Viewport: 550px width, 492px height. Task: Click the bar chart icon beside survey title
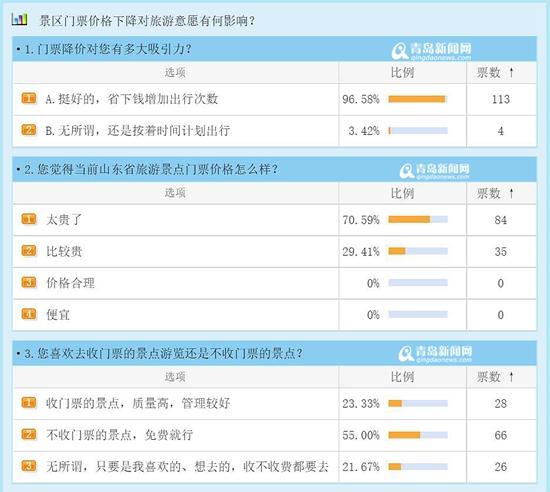pyautogui.click(x=19, y=19)
